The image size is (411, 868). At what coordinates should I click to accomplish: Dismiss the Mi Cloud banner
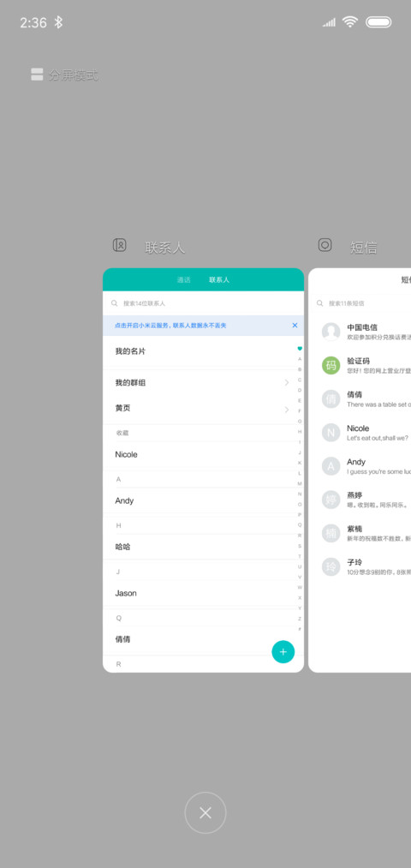pyautogui.click(x=295, y=326)
